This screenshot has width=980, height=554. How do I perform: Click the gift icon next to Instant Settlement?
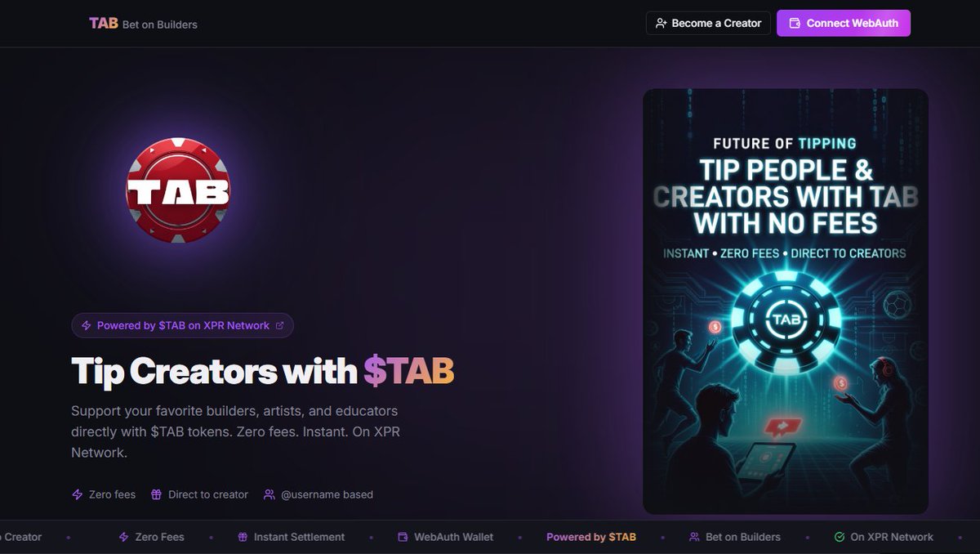click(243, 537)
